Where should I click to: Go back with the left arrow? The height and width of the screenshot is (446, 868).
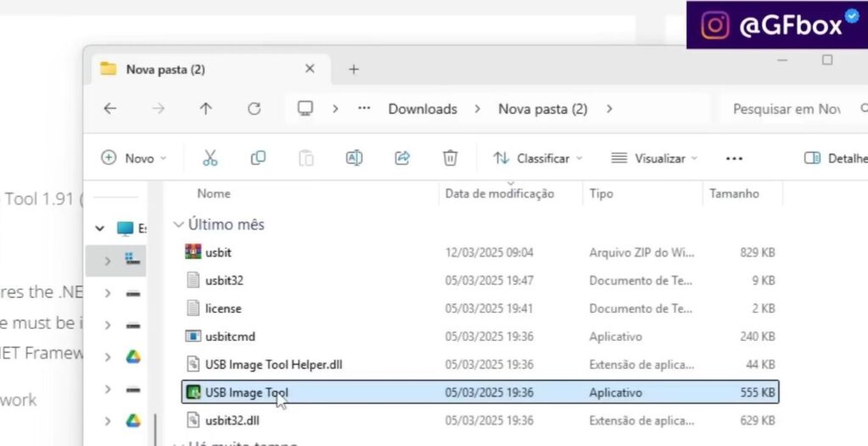110,109
